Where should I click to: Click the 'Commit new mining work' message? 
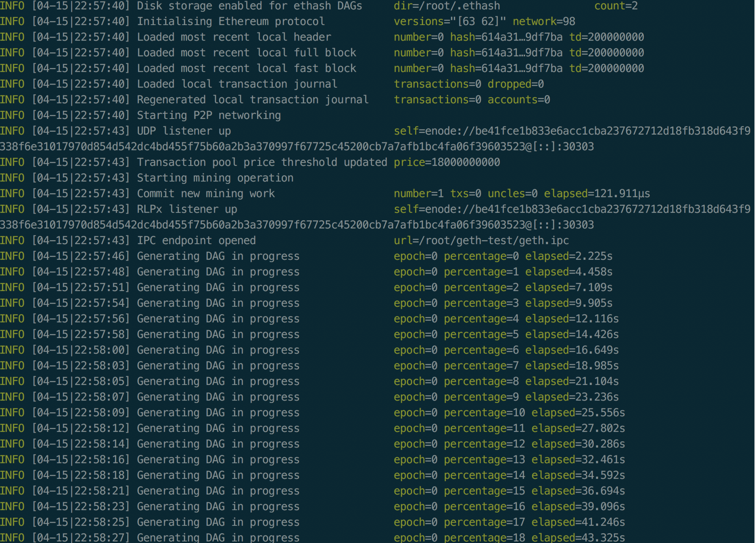tap(206, 194)
